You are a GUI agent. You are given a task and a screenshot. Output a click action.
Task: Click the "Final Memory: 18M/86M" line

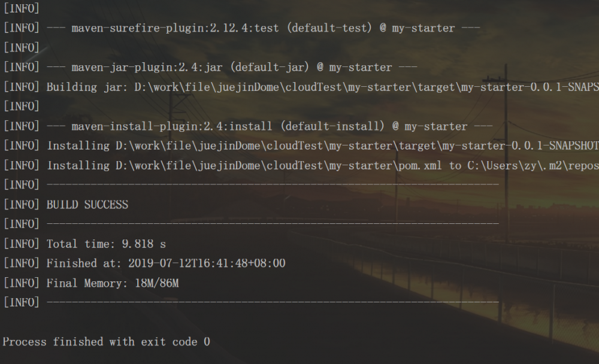[113, 283]
